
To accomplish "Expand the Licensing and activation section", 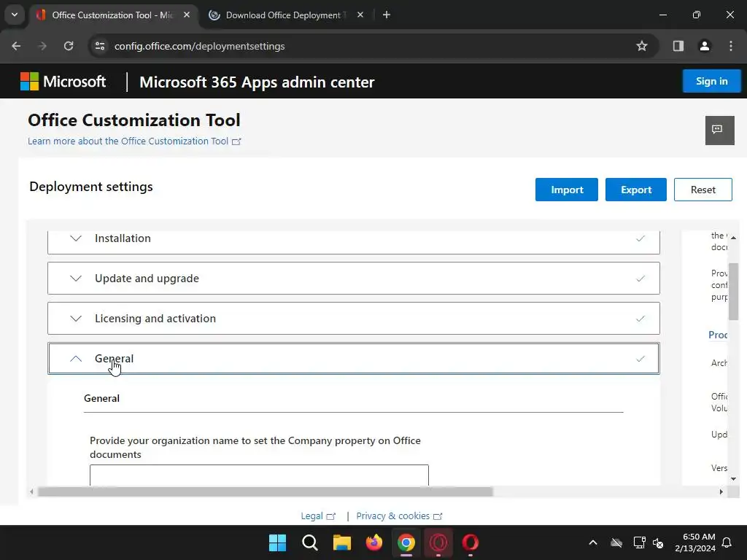I will pyautogui.click(x=354, y=318).
